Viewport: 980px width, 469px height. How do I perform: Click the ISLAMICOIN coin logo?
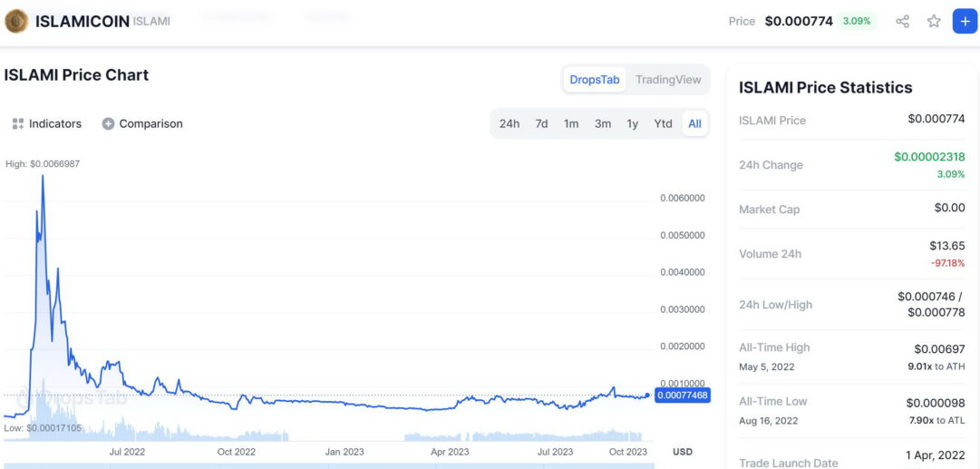tap(16, 21)
